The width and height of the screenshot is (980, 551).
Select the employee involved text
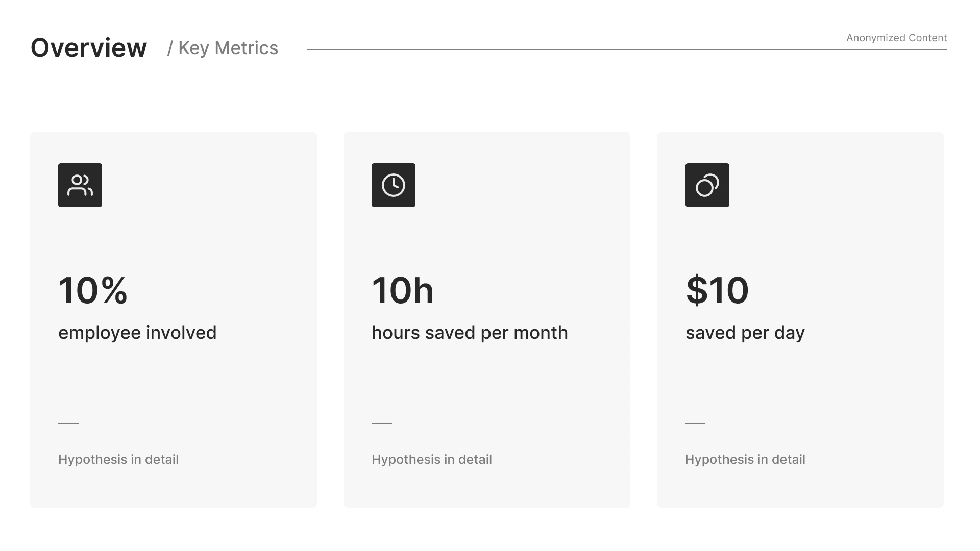point(137,333)
